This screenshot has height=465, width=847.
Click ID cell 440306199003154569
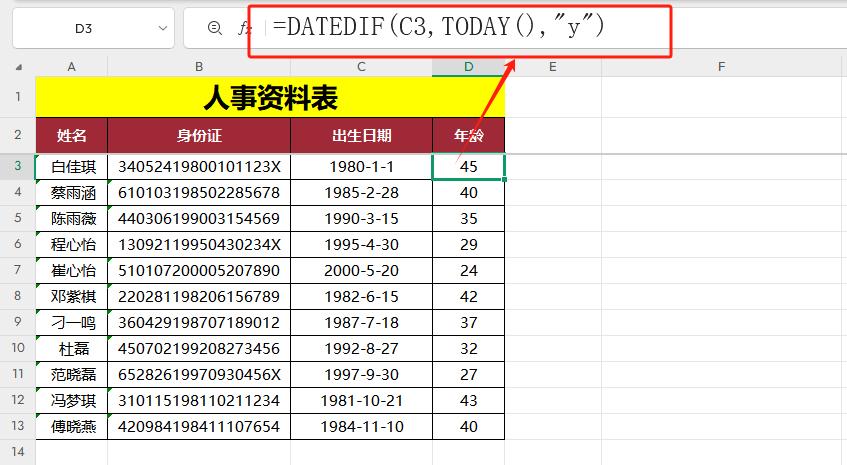pyautogui.click(x=199, y=219)
